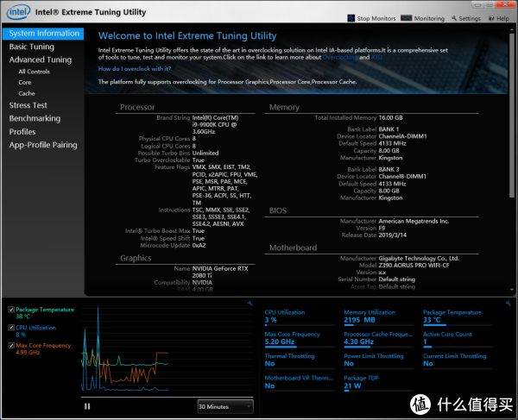
Task: Follow the XTU link
Action: (x=376, y=57)
